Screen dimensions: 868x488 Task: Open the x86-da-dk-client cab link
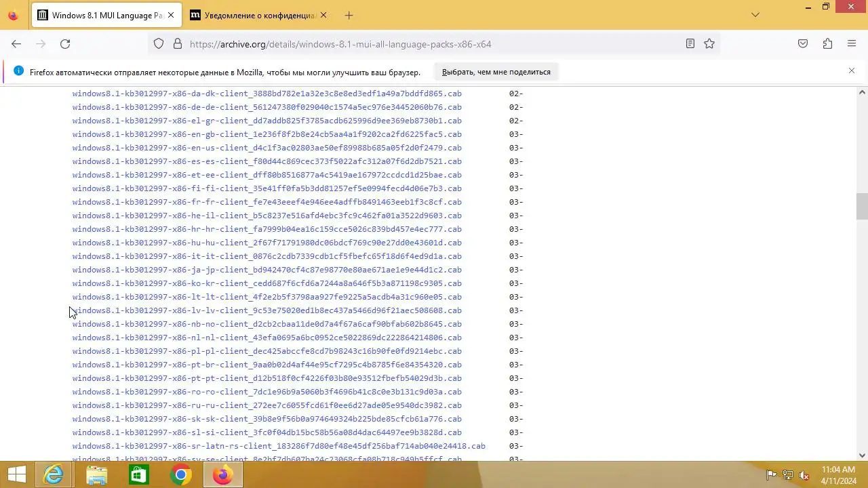pos(267,94)
